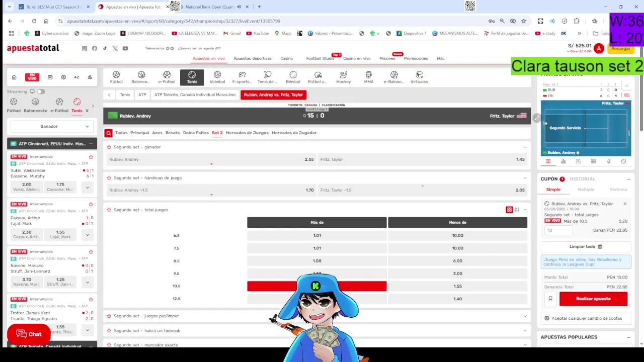Image resolution: width=644 pixels, height=362 pixels.
Task: Select Menos de 10.5 odds 1.55
Action: (457, 286)
